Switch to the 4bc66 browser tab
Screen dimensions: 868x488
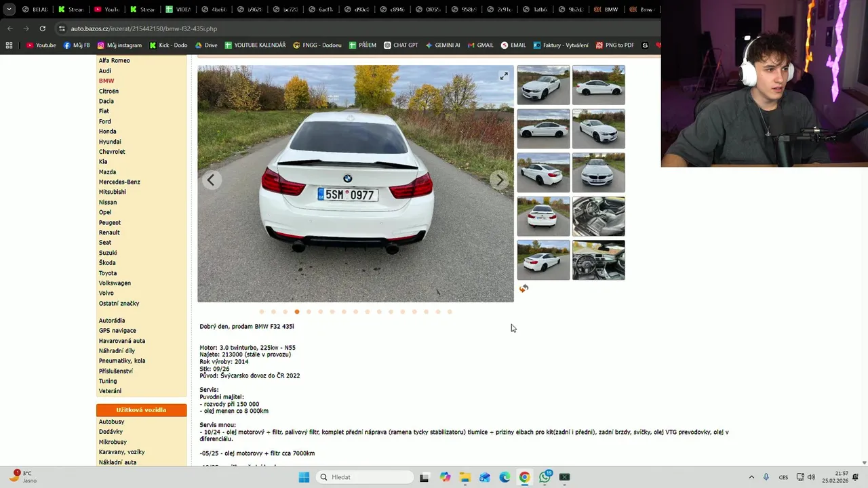pos(214,9)
